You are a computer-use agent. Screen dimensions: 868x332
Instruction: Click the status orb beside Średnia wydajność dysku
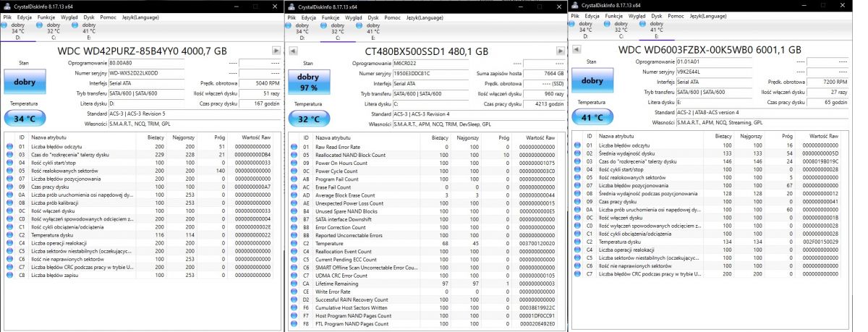578,153
